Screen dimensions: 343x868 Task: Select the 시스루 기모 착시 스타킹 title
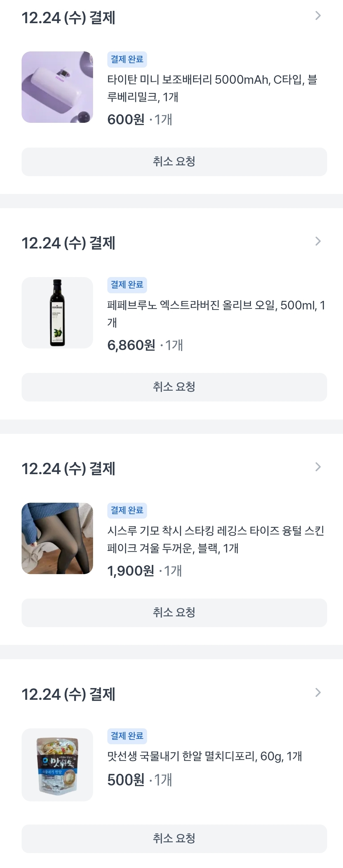pos(215,540)
